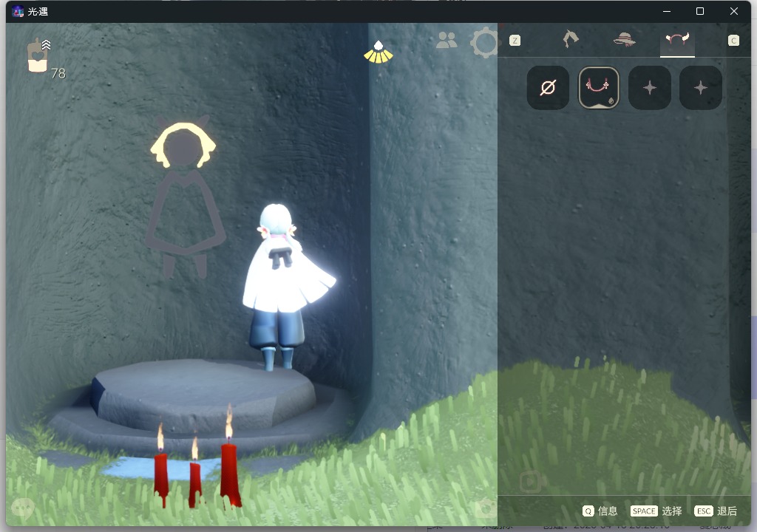Click the C key hint for next tab

(733, 41)
